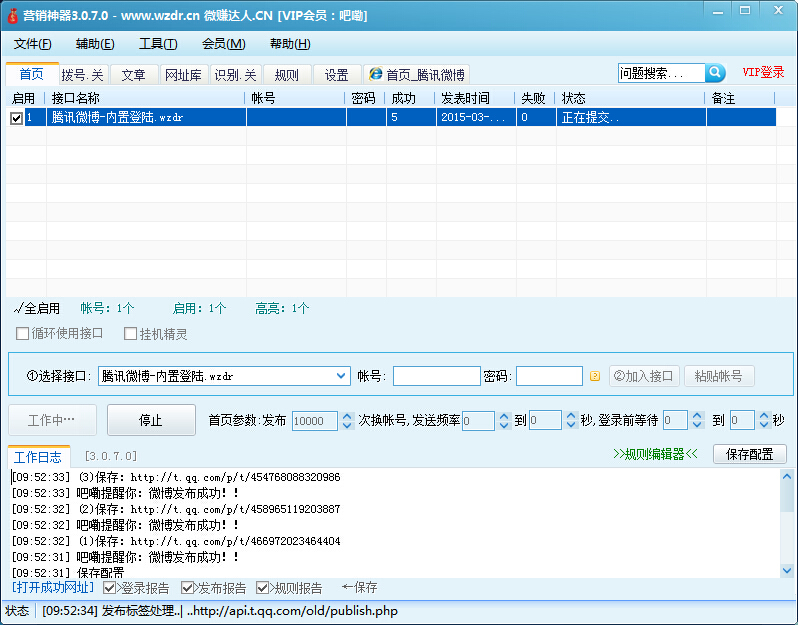Open the 帮助(H) menu
798x625 pixels.
(x=290, y=44)
